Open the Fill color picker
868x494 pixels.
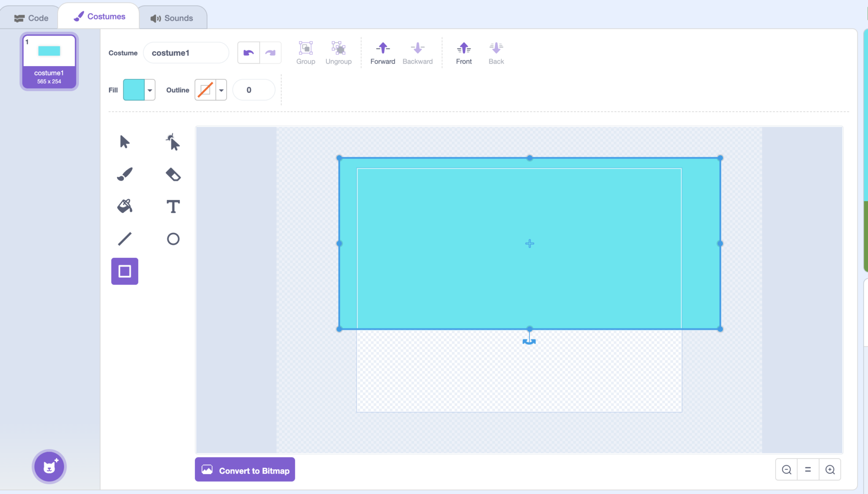coord(150,89)
